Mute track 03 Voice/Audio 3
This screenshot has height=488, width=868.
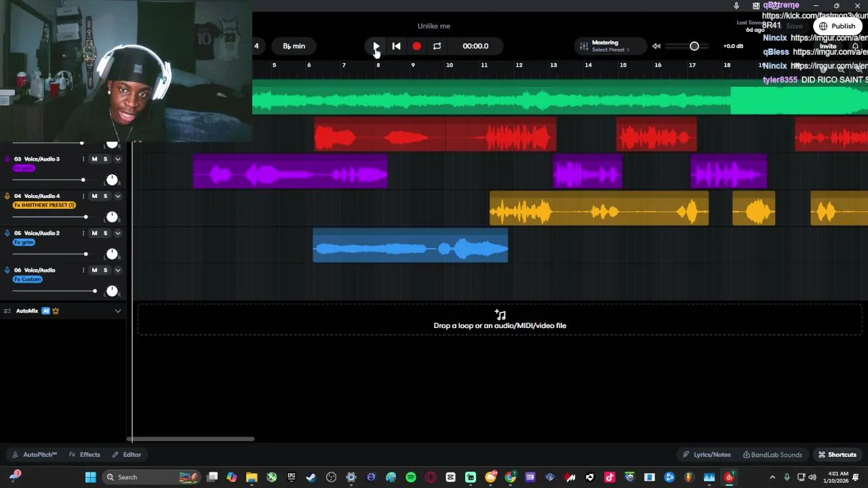click(94, 159)
